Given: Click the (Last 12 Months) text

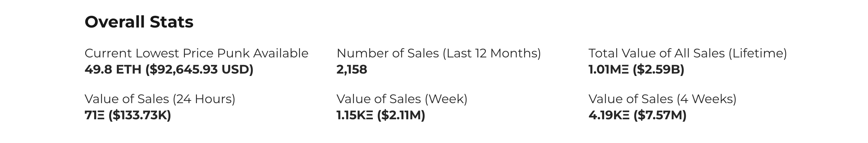Looking at the screenshot, I should pos(492,53).
